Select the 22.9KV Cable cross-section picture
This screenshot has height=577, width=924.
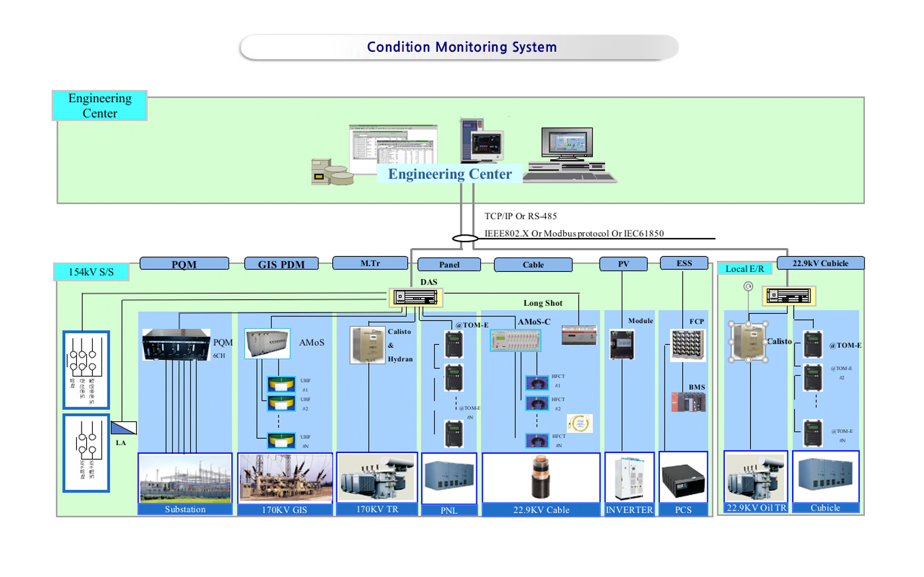pyautogui.click(x=541, y=478)
